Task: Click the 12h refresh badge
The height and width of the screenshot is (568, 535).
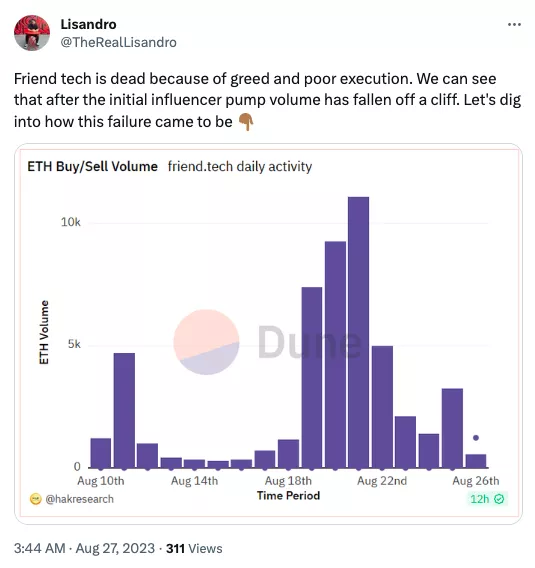Action: (x=487, y=499)
